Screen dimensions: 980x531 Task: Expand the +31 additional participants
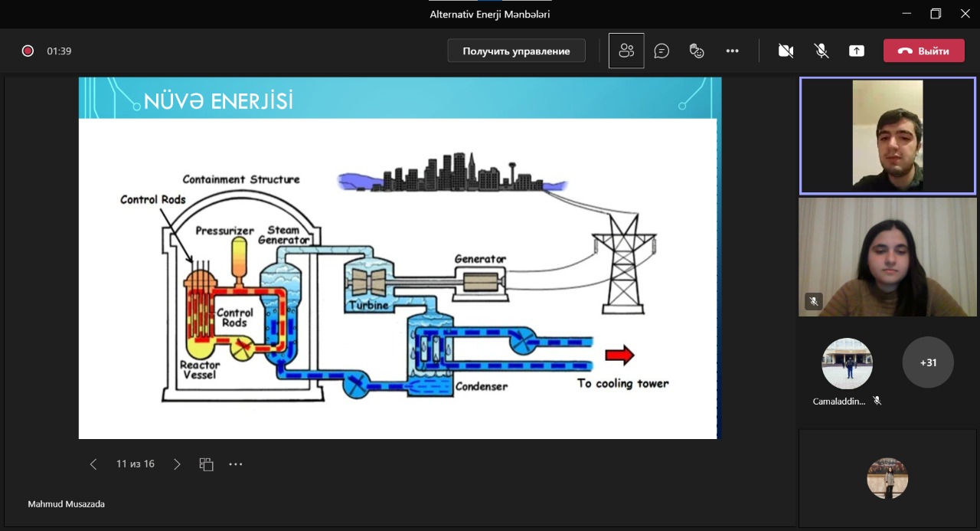[x=927, y=362]
